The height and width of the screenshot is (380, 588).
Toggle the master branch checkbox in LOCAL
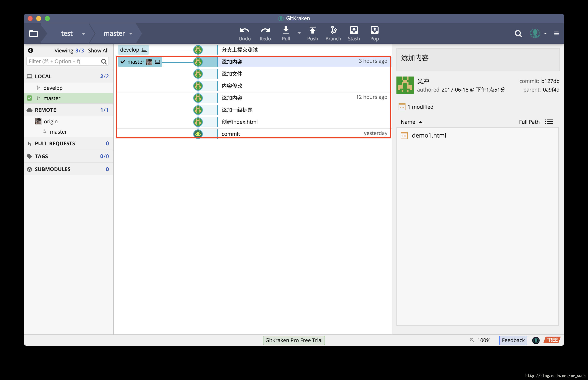29,98
